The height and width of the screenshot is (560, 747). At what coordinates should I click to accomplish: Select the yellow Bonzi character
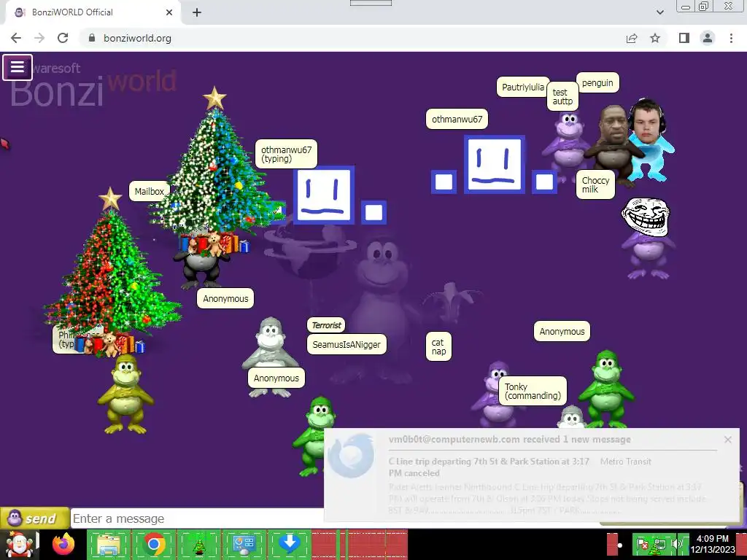click(125, 393)
